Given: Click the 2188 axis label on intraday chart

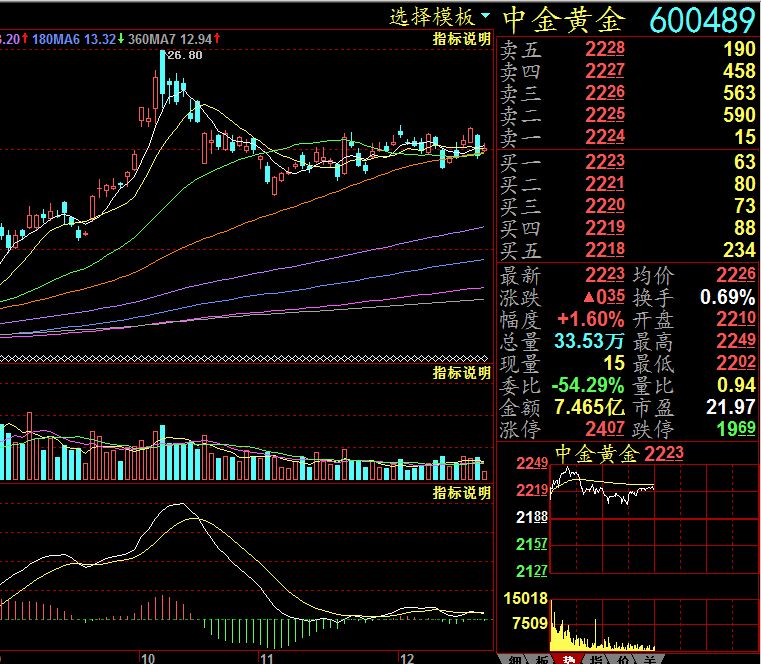Looking at the screenshot, I should coord(531,517).
